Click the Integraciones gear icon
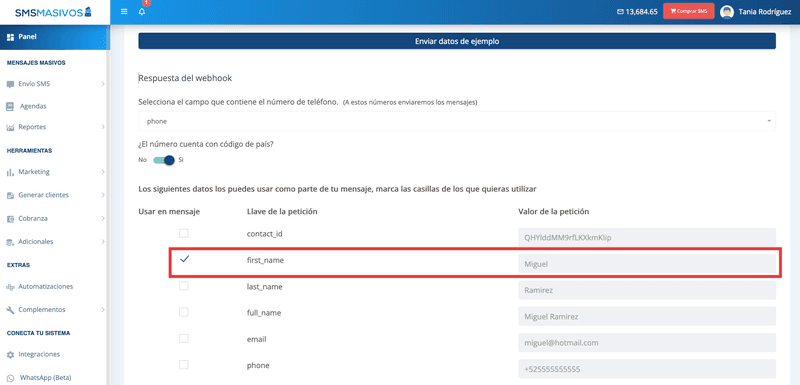The height and width of the screenshot is (385, 800). 10,354
